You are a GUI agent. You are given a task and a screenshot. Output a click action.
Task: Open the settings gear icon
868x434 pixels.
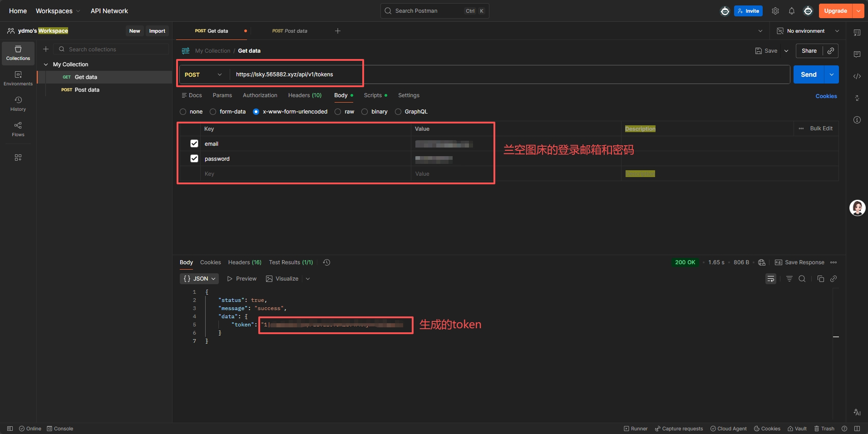[775, 11]
